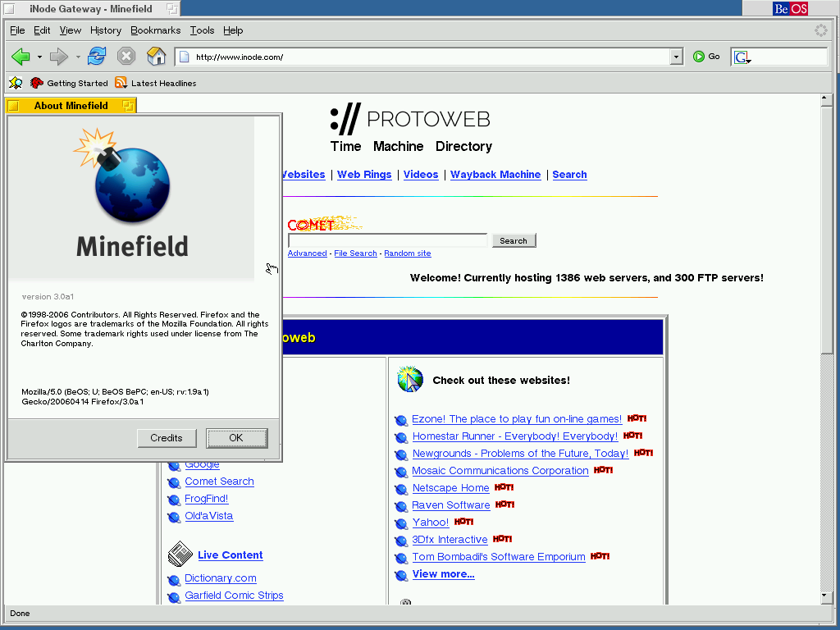Open the Advanced search link
Image resolution: width=840 pixels, height=630 pixels.
tap(307, 253)
